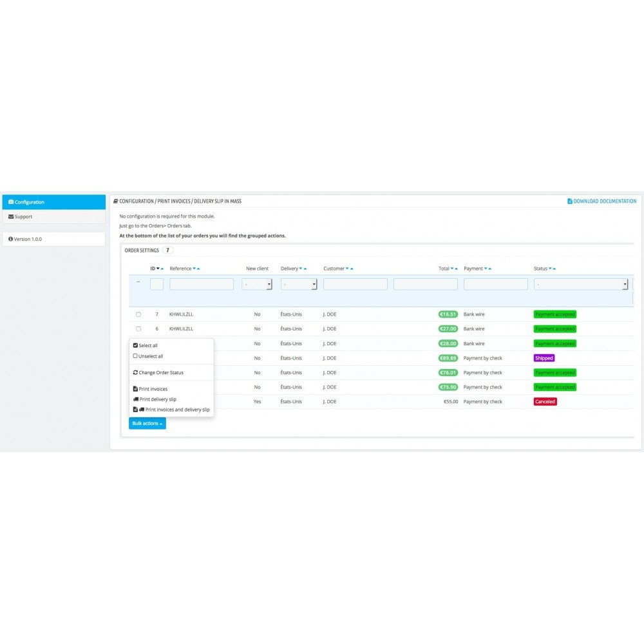
Task: Click the €28.00 total badge
Action: 448,344
